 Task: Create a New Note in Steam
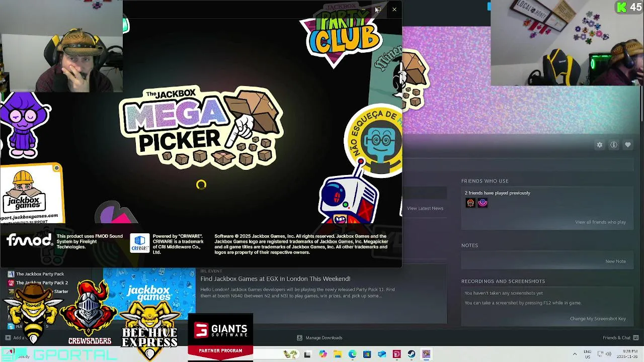coord(615,261)
